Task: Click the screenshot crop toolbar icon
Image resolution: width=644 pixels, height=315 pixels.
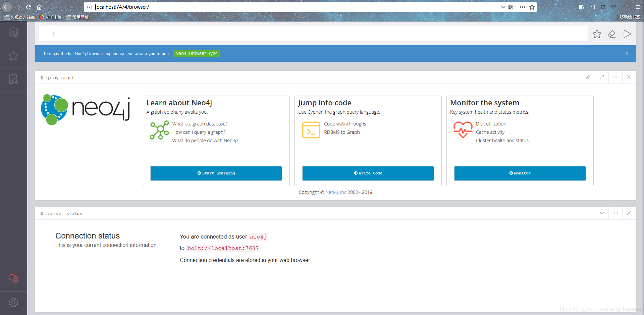Action: coord(603,7)
